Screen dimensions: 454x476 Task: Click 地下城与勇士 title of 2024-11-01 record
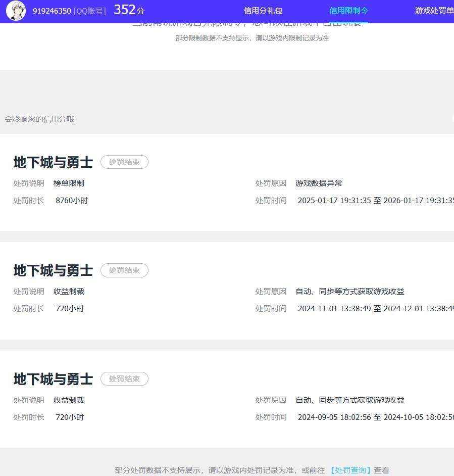53,270
